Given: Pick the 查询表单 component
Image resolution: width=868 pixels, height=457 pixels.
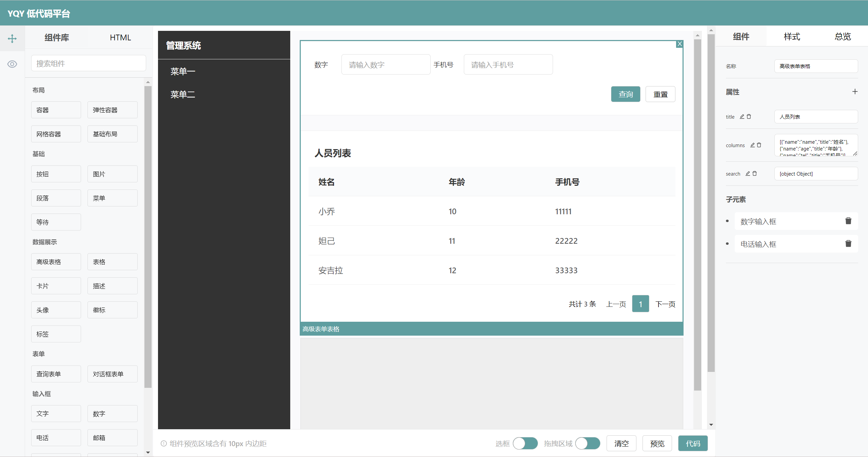Looking at the screenshot, I should pyautogui.click(x=56, y=374).
